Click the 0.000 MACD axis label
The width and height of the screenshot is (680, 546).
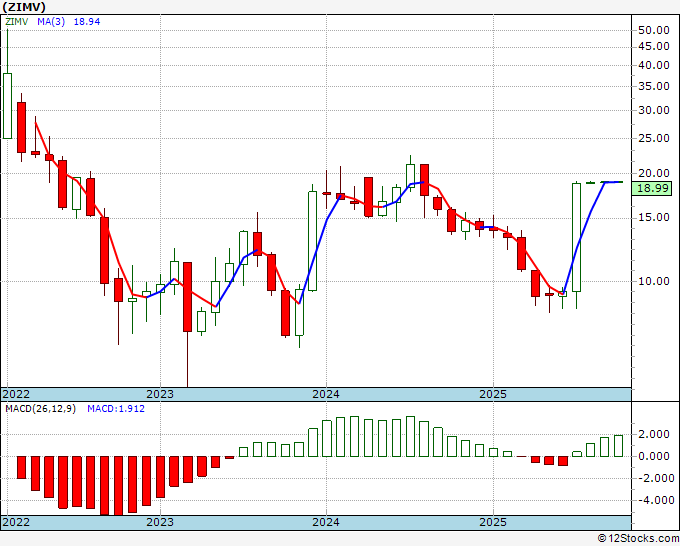pos(654,456)
